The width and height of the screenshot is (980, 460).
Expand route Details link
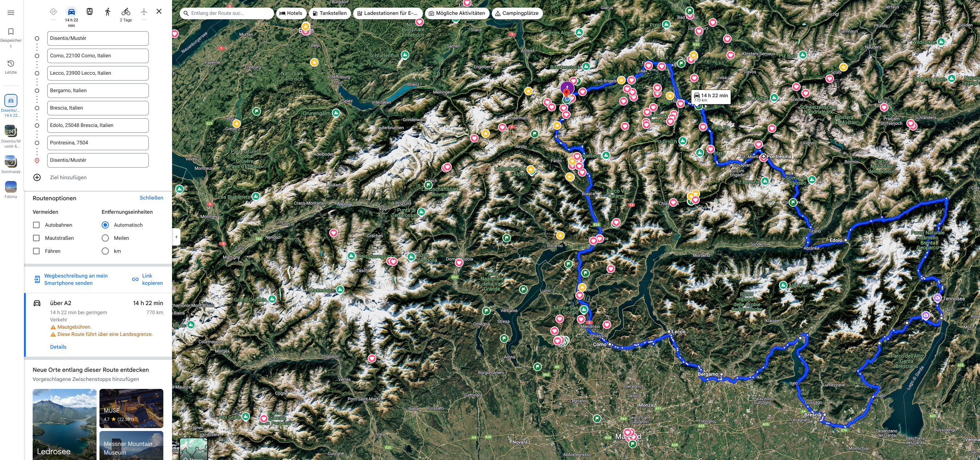pos(58,347)
